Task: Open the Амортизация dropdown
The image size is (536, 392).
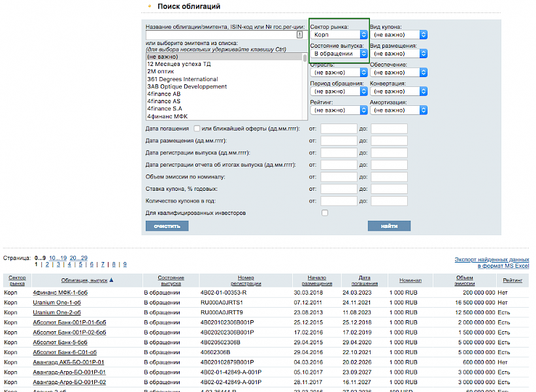Action: (x=399, y=110)
